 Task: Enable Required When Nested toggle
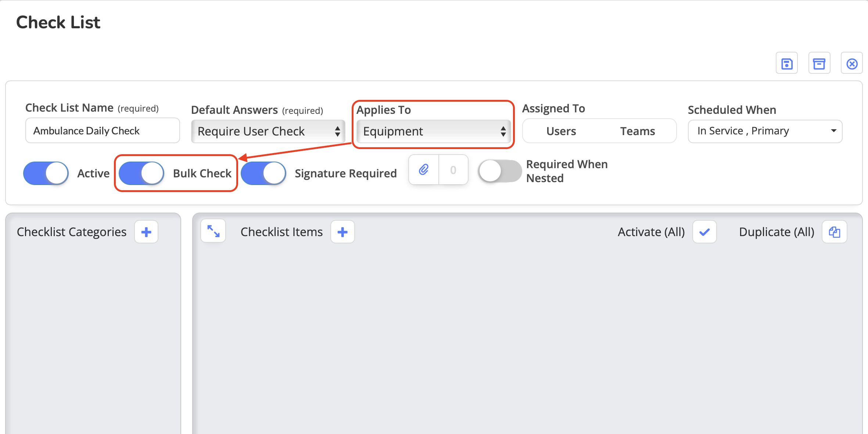click(500, 171)
